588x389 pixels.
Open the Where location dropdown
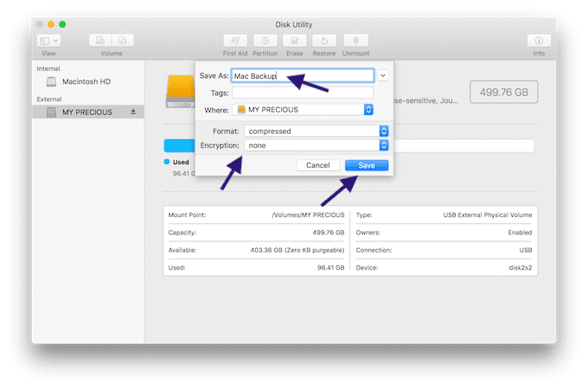point(303,110)
